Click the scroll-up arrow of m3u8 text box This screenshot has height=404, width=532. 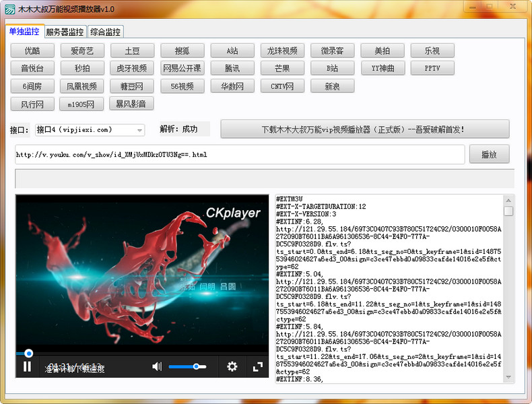click(508, 200)
